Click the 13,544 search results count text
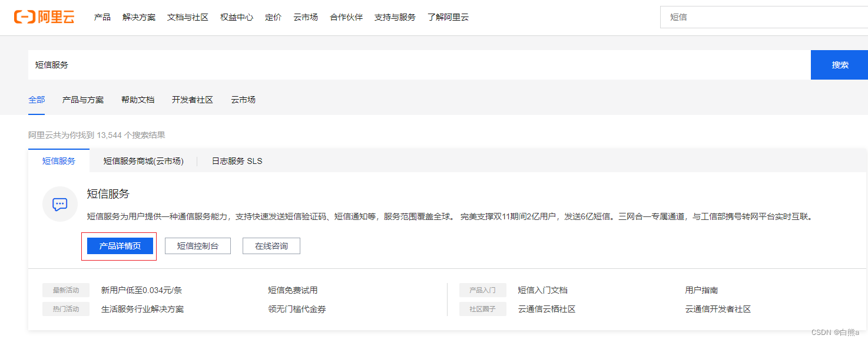Viewport: 868px width, 342px height. coord(97,135)
